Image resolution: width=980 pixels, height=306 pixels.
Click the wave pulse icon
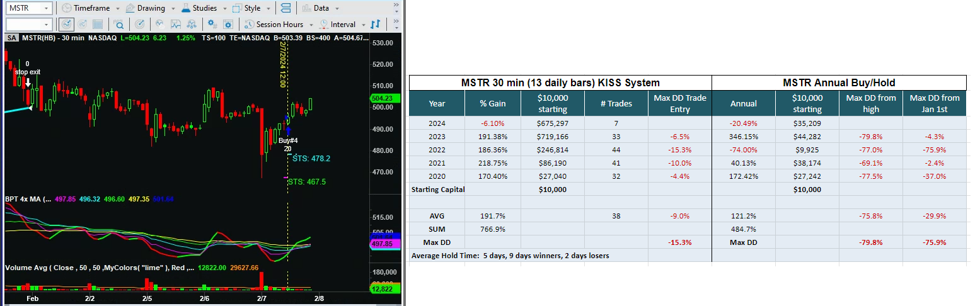pyautogui.click(x=159, y=24)
